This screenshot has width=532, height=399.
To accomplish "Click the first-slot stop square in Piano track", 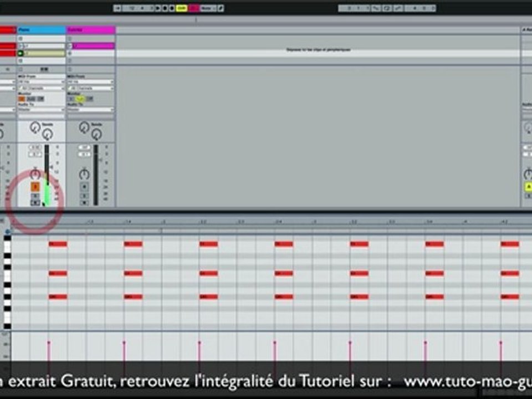I will pos(21,39).
